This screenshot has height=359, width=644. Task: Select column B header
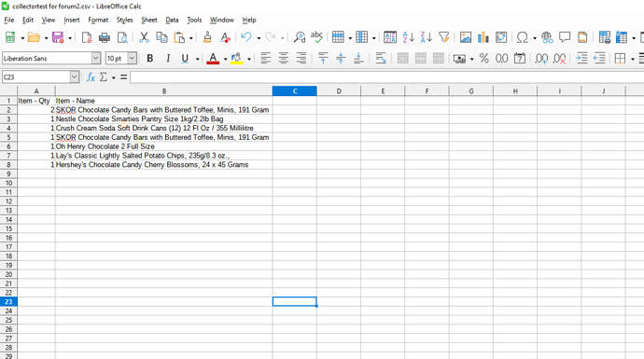point(164,91)
